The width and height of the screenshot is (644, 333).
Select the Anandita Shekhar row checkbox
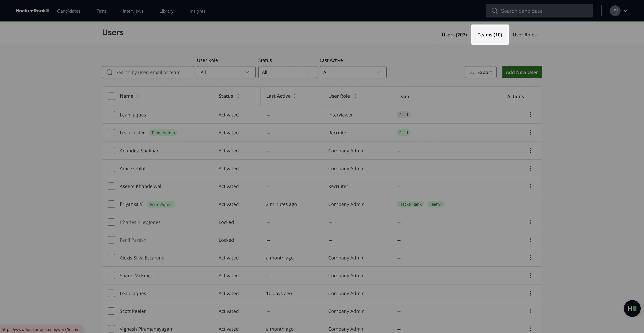point(111,151)
